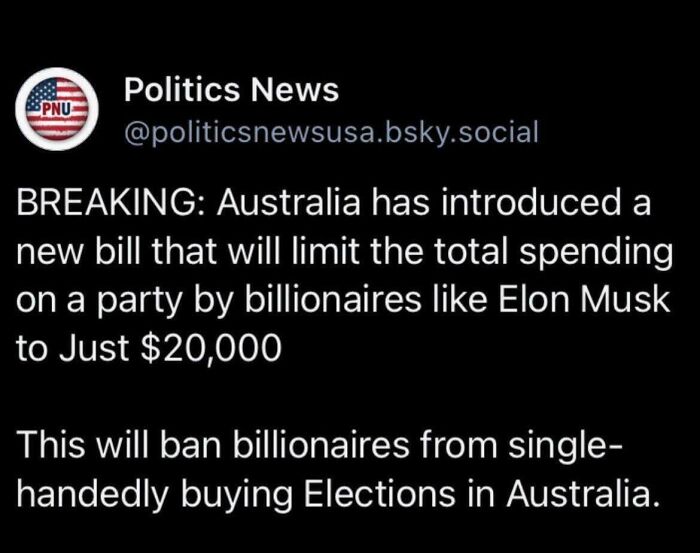Click the stars area of flag avatar
Viewport: 700px width, 553px height.
pyautogui.click(x=42, y=93)
